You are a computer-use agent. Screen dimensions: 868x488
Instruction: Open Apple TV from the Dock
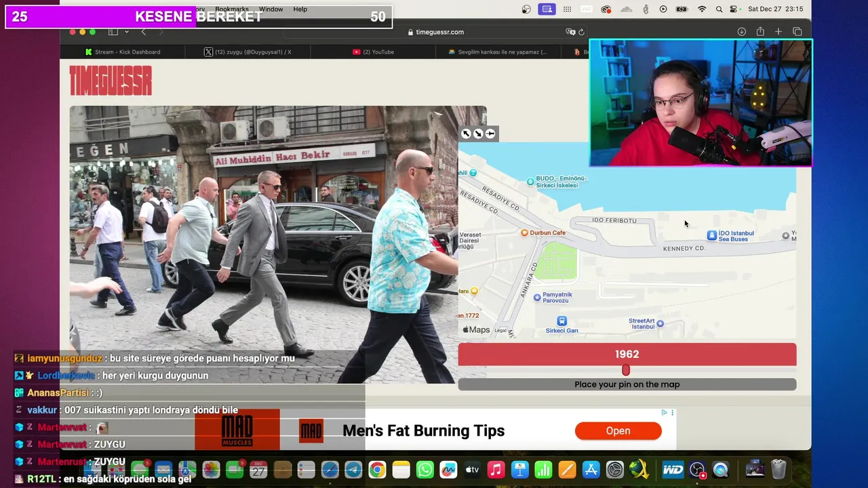click(472, 470)
